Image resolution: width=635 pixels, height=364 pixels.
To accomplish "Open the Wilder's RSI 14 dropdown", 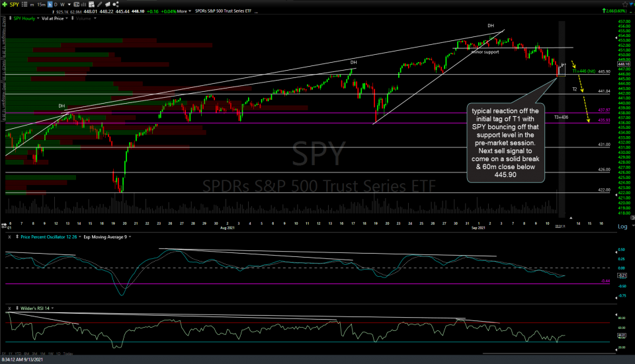I will 53,309.
